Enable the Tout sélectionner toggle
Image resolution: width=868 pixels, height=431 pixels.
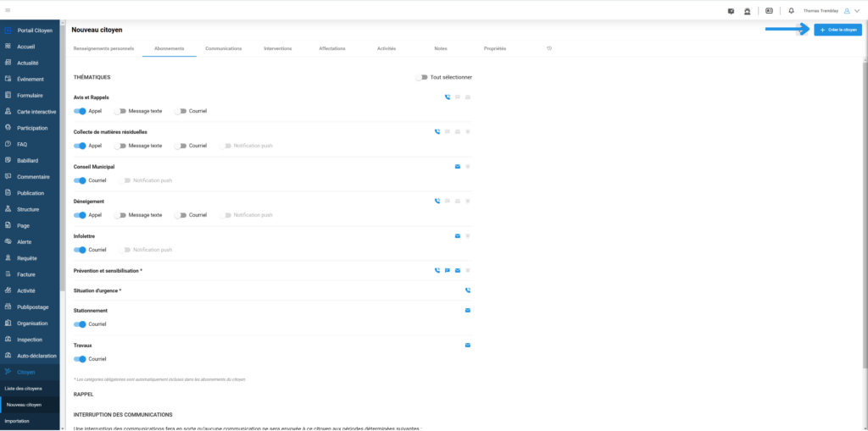coord(422,77)
